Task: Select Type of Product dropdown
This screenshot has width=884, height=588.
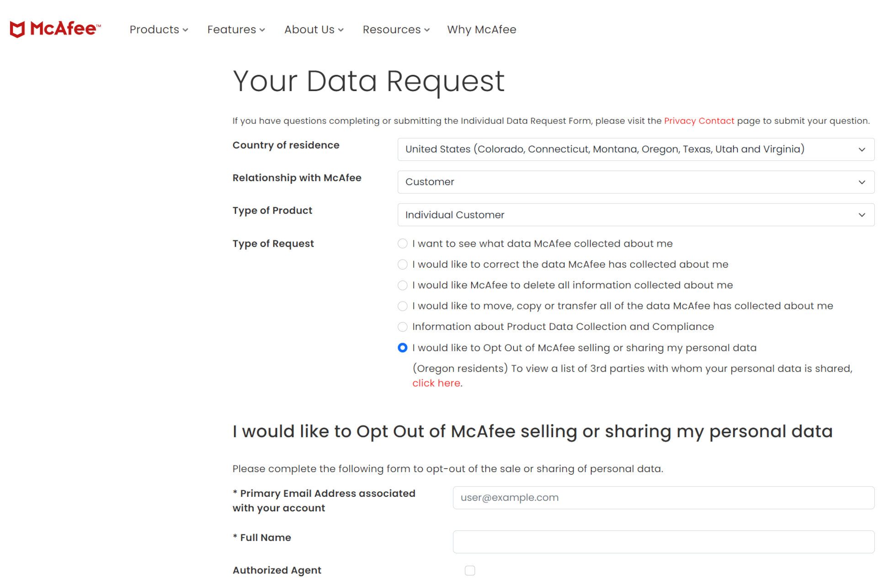Action: [x=636, y=215]
